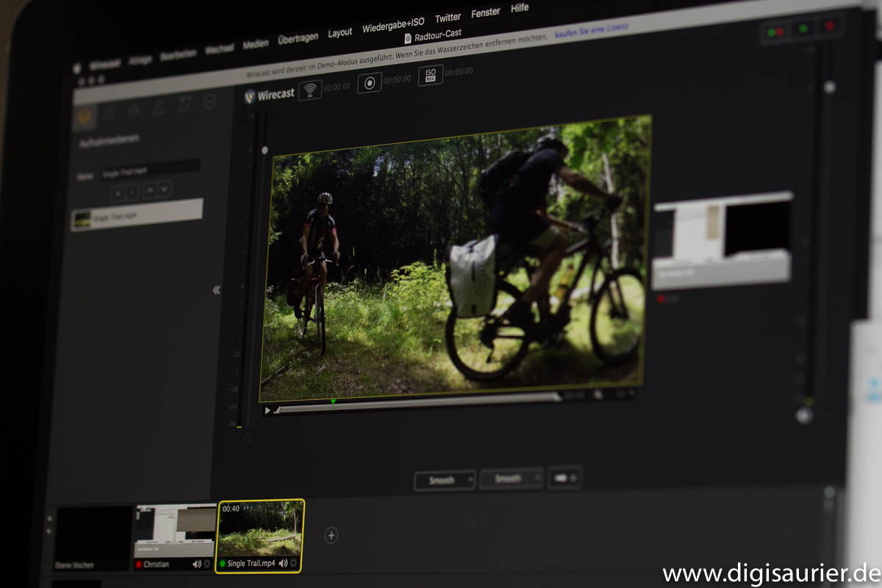Start ISO recording with the ISO REC icon
The width and height of the screenshot is (882, 588).
click(x=431, y=75)
